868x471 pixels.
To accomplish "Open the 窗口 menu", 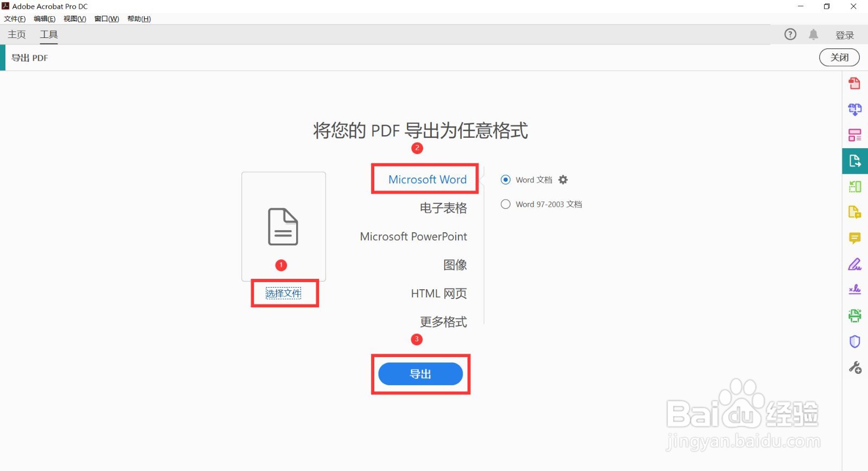I will [x=106, y=19].
